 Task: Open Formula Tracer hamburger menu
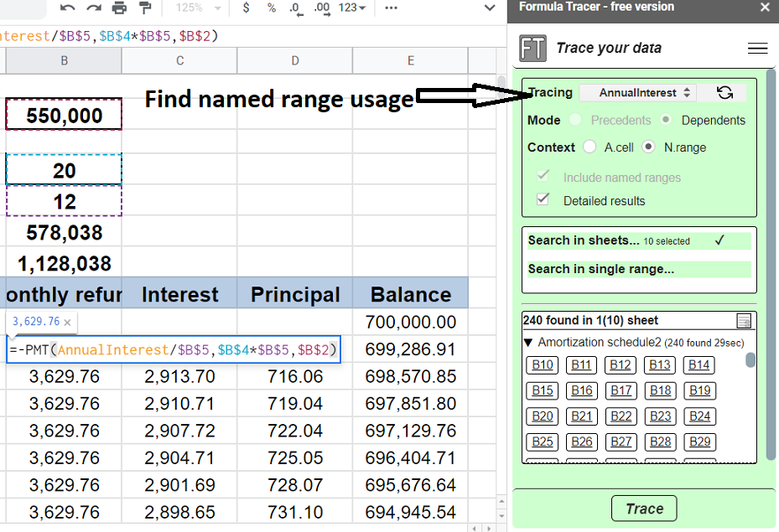(757, 49)
